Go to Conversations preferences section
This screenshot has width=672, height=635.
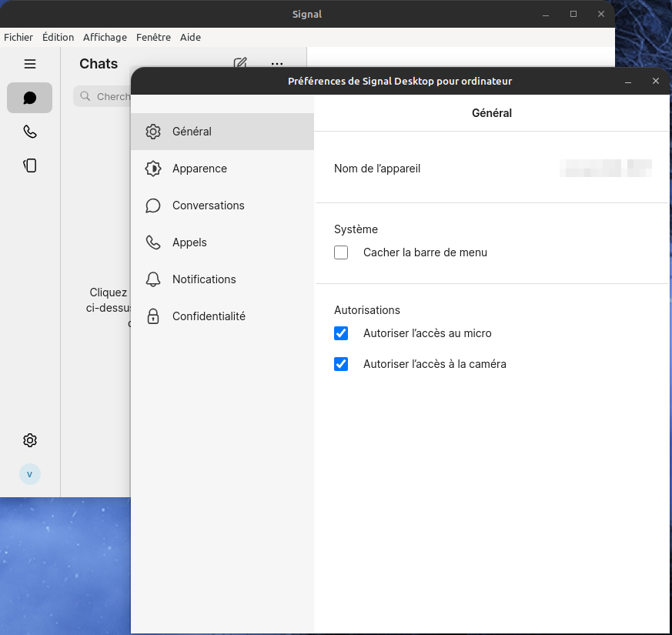pos(208,206)
